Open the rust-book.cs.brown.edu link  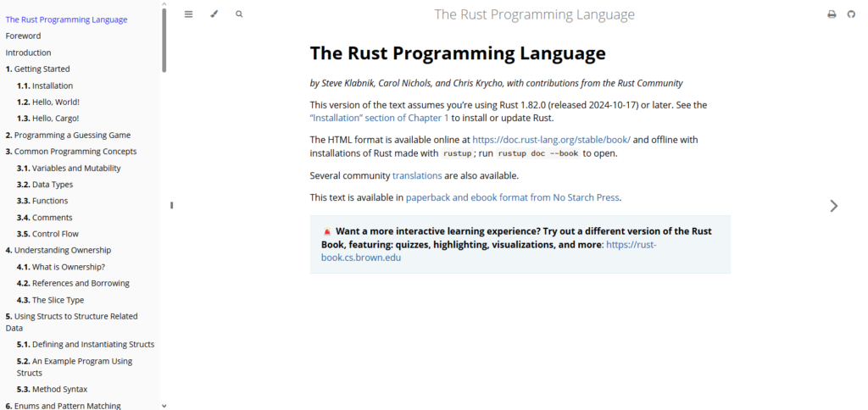point(489,252)
